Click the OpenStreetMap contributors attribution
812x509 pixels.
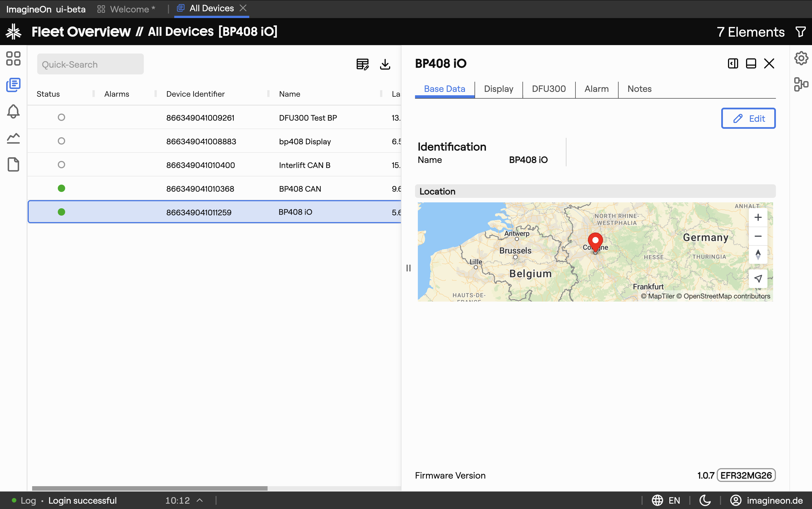click(723, 296)
